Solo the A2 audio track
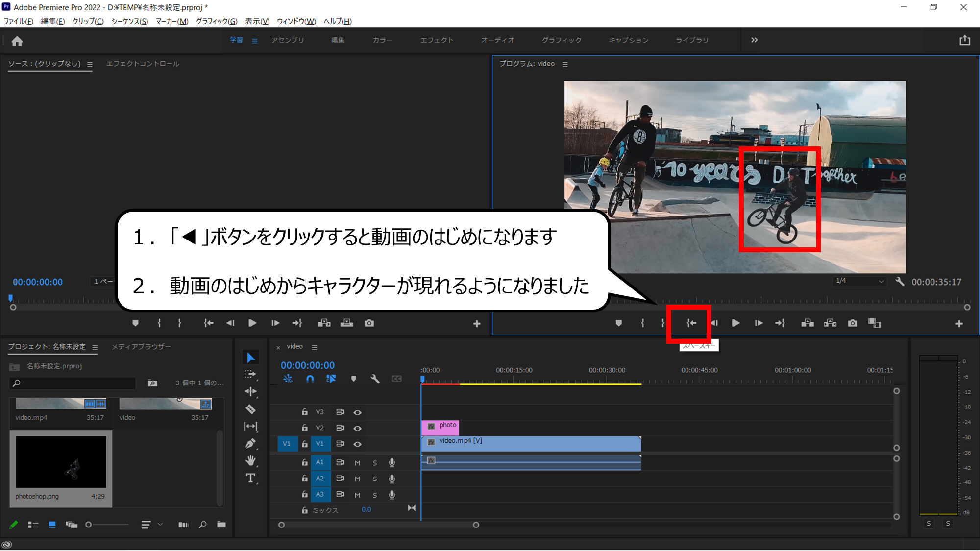The height and width of the screenshot is (551, 980). coord(375,479)
